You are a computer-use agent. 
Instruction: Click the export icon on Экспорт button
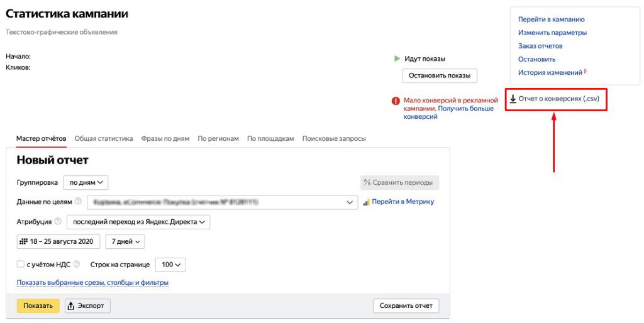click(x=71, y=306)
